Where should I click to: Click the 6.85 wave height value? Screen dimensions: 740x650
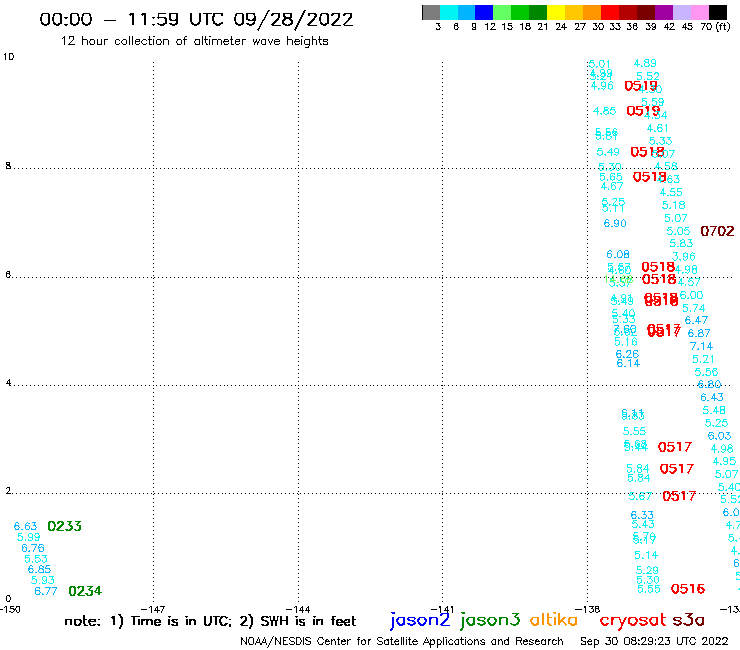[39, 569]
